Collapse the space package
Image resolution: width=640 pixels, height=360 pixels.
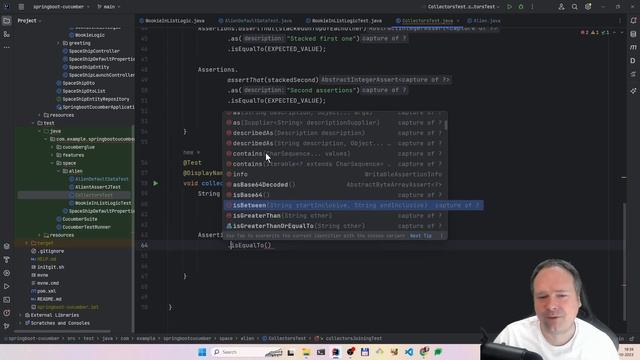(52, 163)
